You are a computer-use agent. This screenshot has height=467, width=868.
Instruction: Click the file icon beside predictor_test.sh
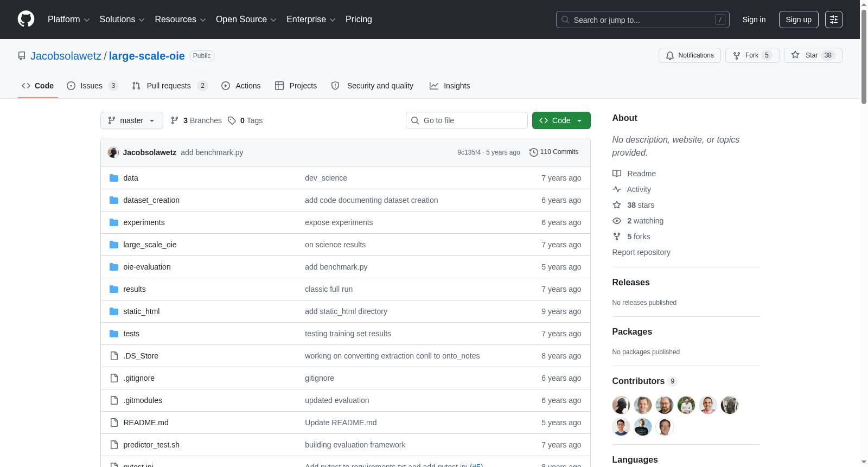tap(114, 445)
